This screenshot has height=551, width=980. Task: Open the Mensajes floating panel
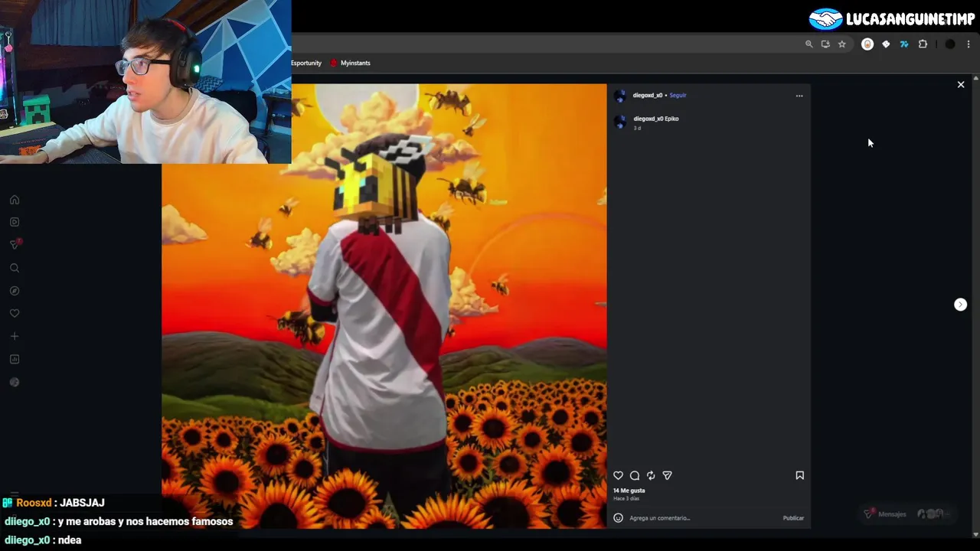point(906,514)
